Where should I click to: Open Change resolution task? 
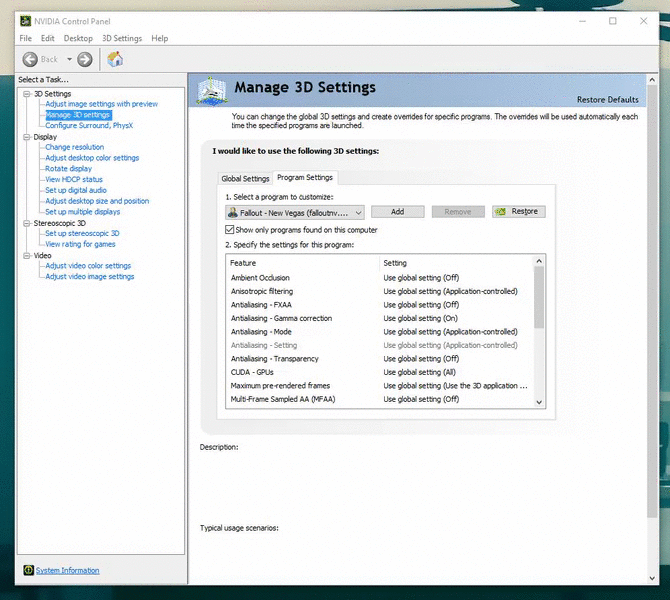(x=75, y=147)
